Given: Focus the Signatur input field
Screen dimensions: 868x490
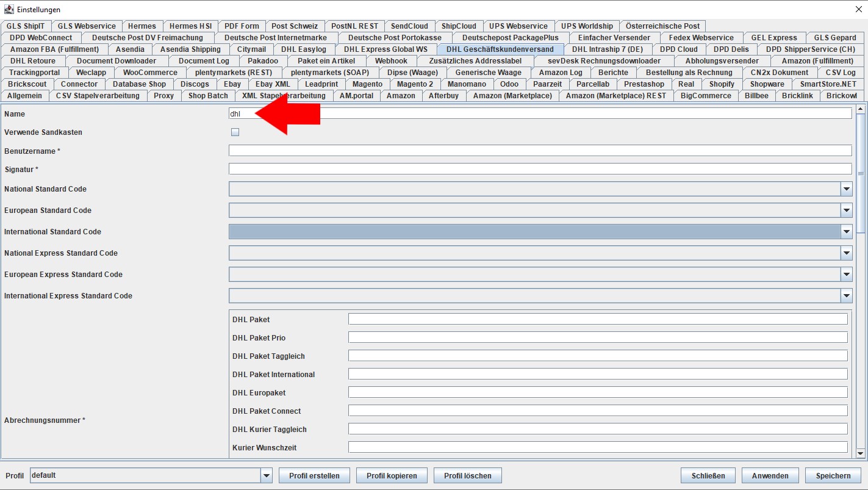Looking at the screenshot, I should click(540, 169).
